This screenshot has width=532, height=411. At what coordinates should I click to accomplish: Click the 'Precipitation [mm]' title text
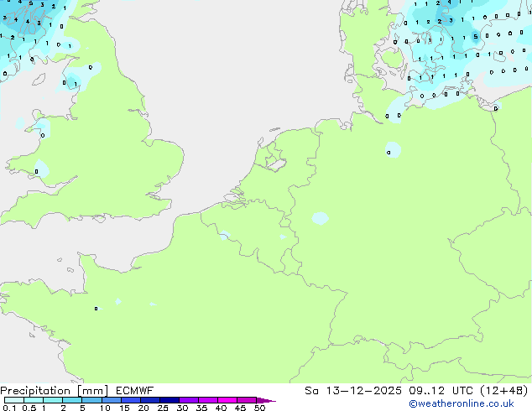[x=55, y=391]
